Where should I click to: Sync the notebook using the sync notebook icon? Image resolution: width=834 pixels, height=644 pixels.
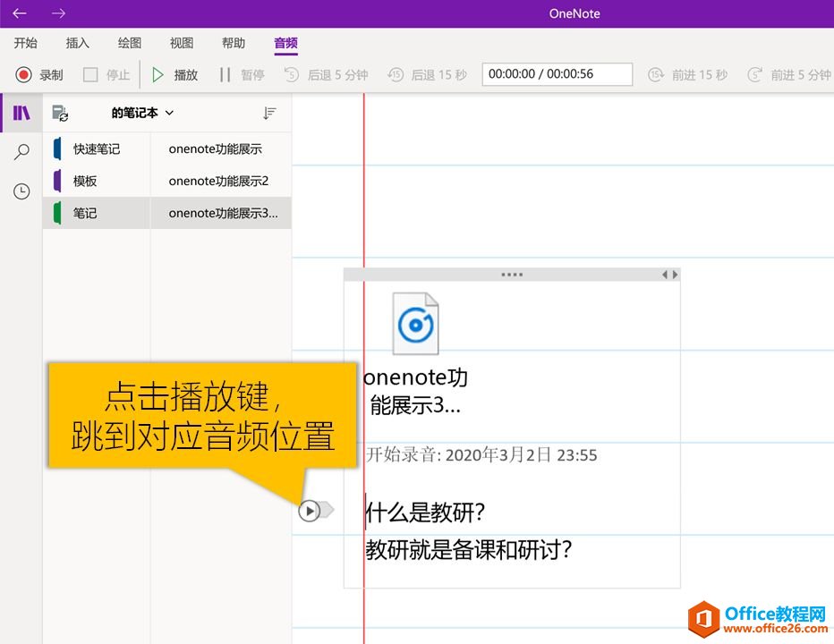tap(60, 113)
